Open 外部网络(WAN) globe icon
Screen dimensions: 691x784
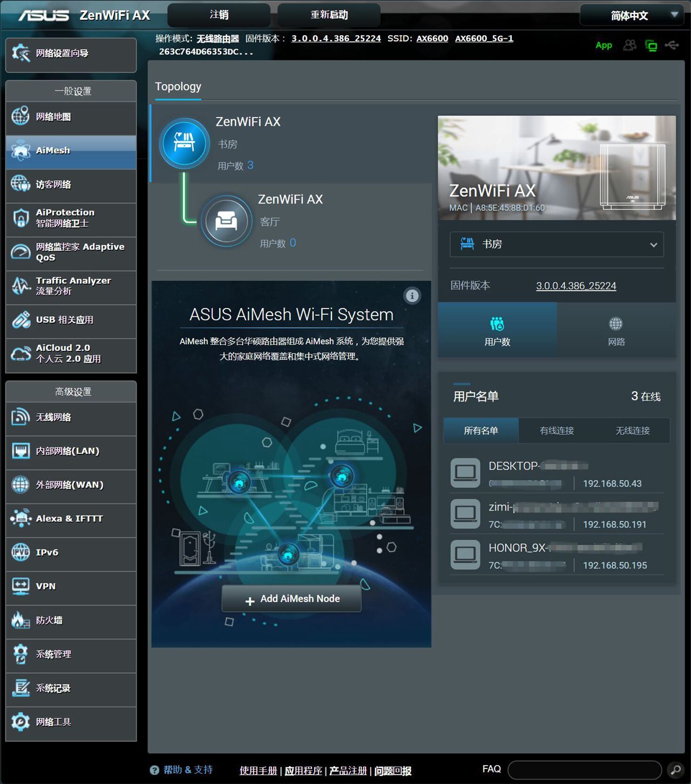(x=21, y=485)
